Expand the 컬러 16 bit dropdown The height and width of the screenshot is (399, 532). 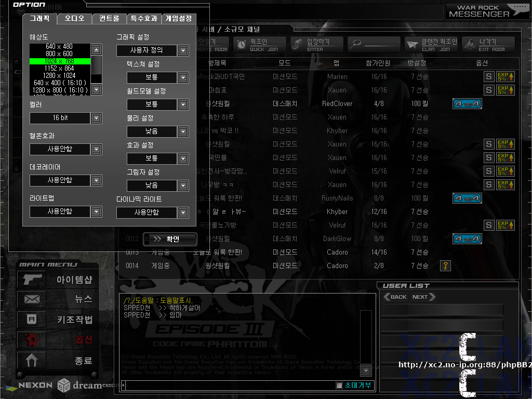96,118
